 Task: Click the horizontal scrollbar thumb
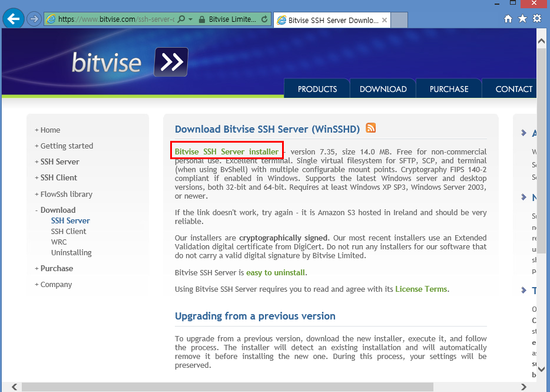pos(227,387)
